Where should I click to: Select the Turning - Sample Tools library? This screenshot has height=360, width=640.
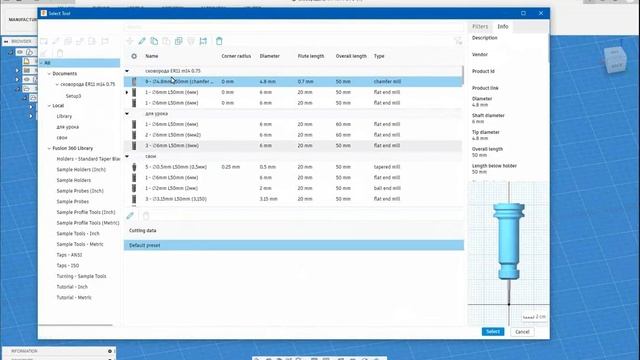point(81,276)
